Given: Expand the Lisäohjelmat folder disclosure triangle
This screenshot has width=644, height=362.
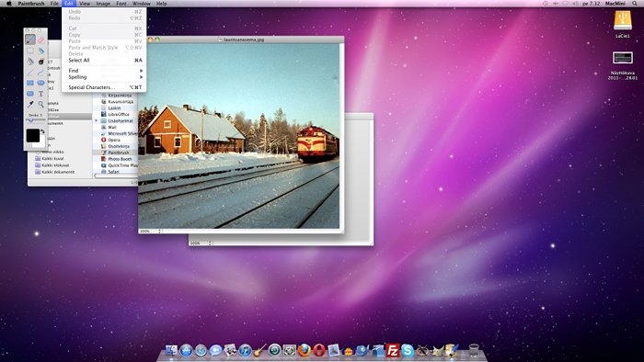Looking at the screenshot, I should [x=97, y=121].
